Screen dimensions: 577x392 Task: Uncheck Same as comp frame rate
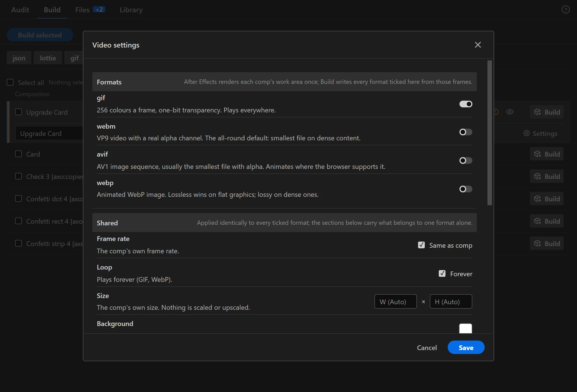[421, 245]
